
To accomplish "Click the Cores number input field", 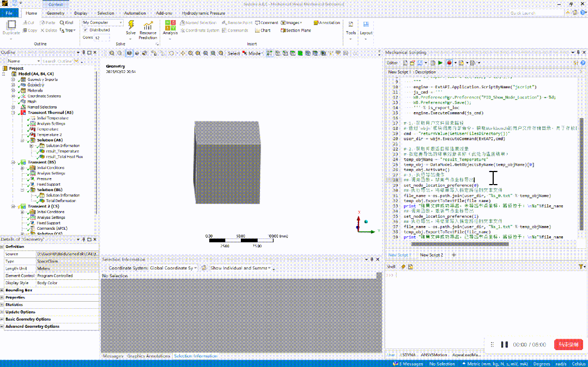I will (101, 38).
